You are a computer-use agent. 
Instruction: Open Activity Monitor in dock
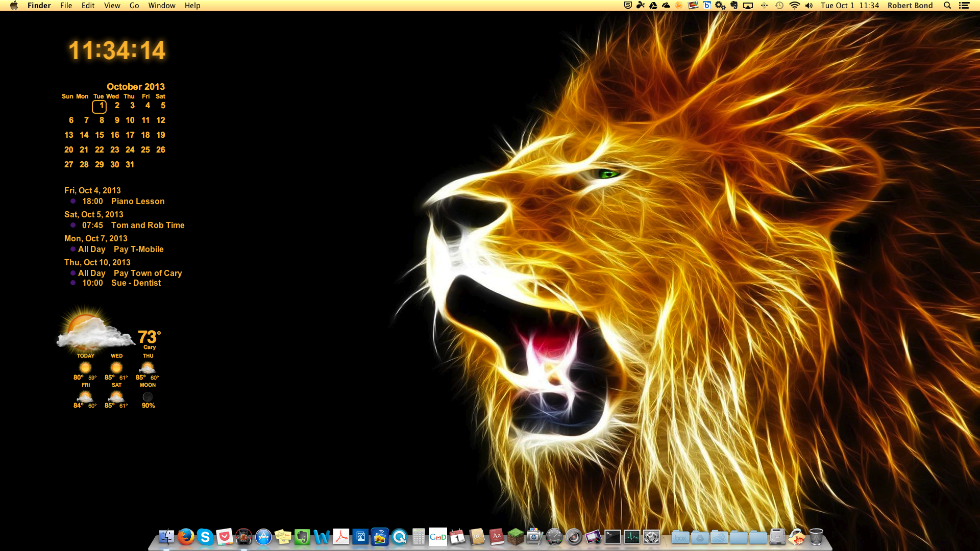point(632,537)
